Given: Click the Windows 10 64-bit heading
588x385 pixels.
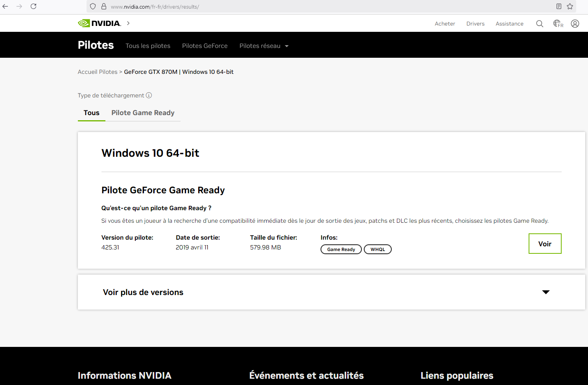Looking at the screenshot, I should (150, 153).
